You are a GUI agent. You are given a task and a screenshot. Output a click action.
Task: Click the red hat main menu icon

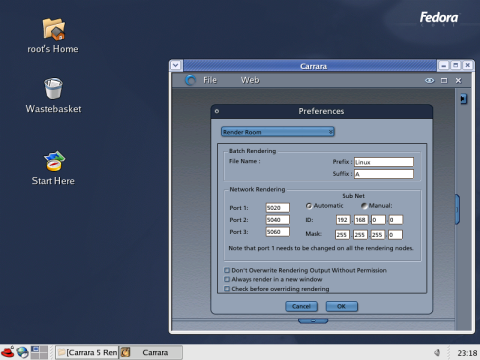pos(8,352)
